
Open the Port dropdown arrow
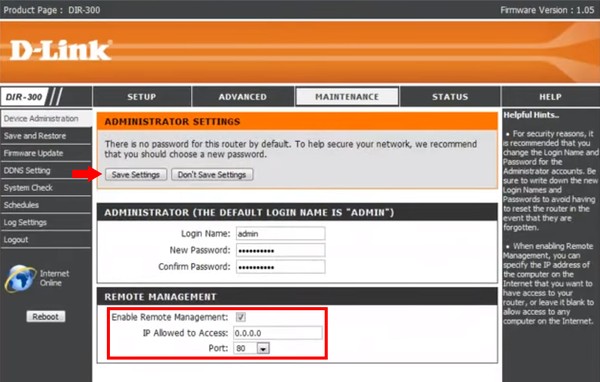[x=263, y=349]
